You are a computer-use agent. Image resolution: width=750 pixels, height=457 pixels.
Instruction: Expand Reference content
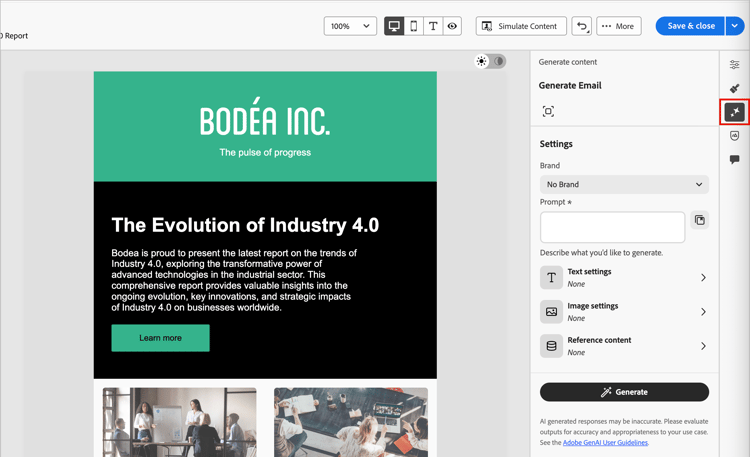click(624, 346)
